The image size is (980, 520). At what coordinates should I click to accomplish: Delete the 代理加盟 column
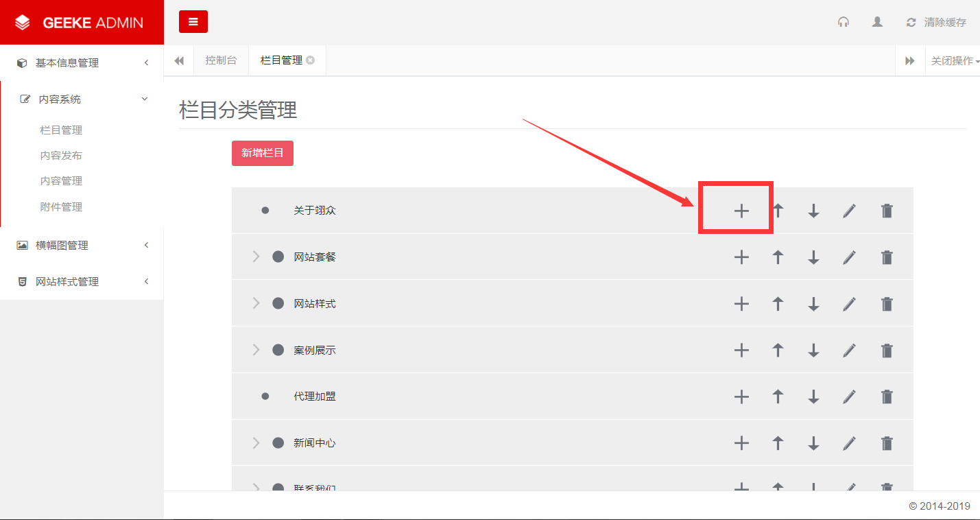pyautogui.click(x=887, y=397)
